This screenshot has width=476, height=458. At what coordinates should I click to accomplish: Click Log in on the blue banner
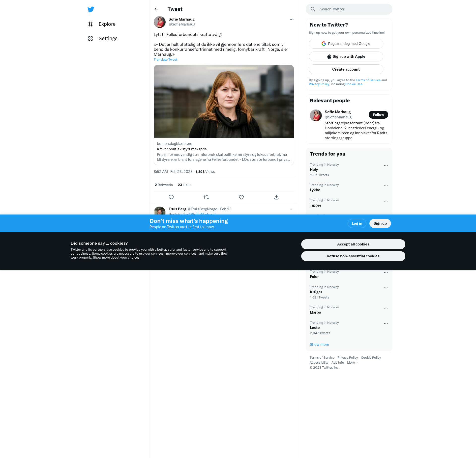point(357,223)
